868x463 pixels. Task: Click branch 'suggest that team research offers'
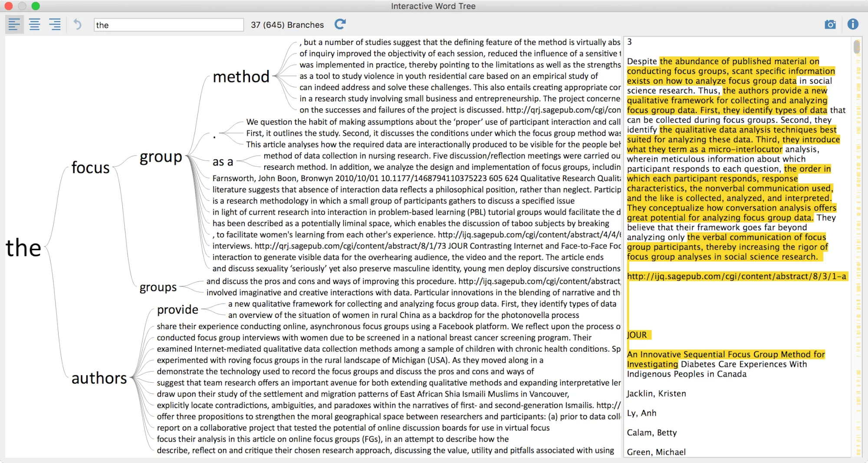tap(388, 383)
